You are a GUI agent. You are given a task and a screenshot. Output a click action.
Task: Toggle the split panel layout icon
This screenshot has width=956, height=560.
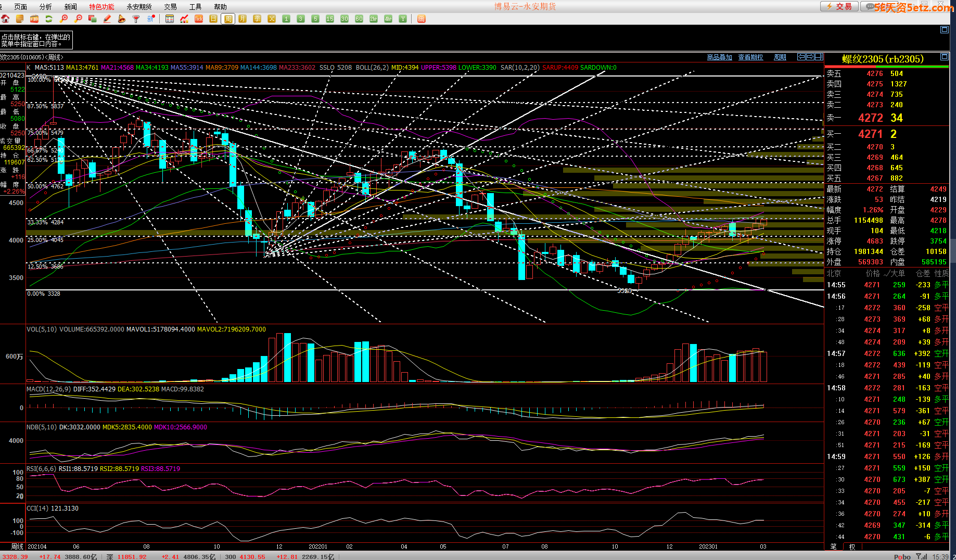click(819, 57)
